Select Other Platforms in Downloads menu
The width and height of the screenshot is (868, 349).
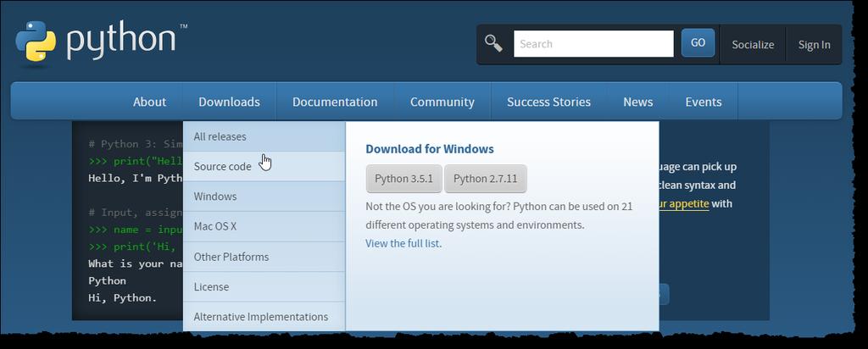click(x=264, y=257)
